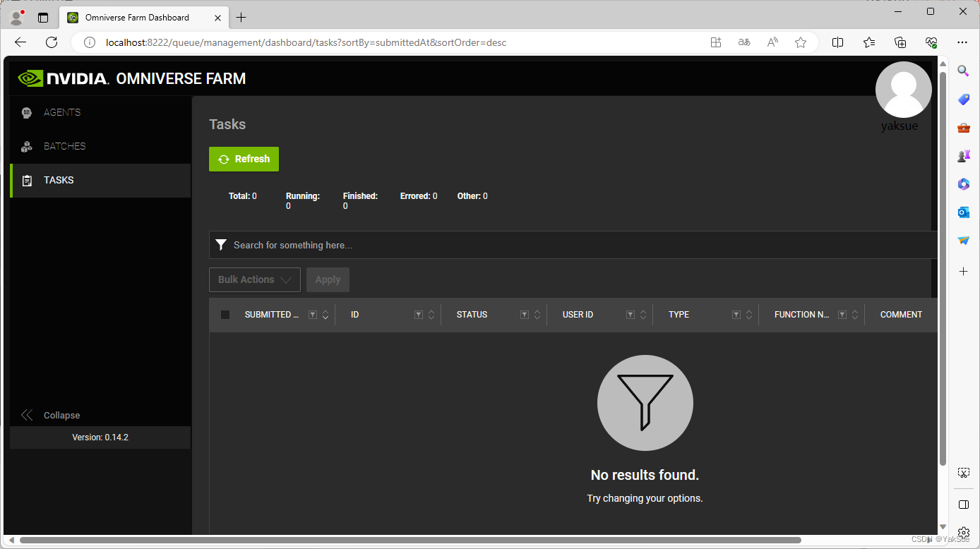980x549 pixels.
Task: Click the Total: 0 counter
Action: (x=243, y=196)
